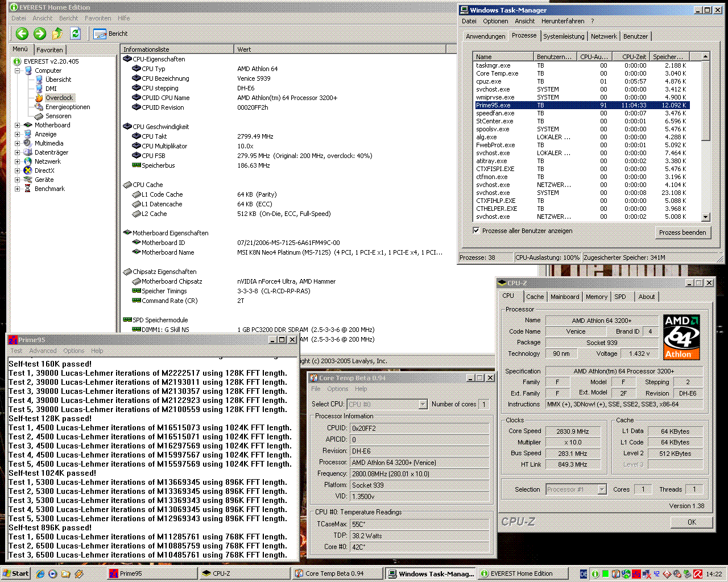Click the Internet Explorer quick launch icon
The width and height of the screenshot is (728, 582).
point(40,573)
